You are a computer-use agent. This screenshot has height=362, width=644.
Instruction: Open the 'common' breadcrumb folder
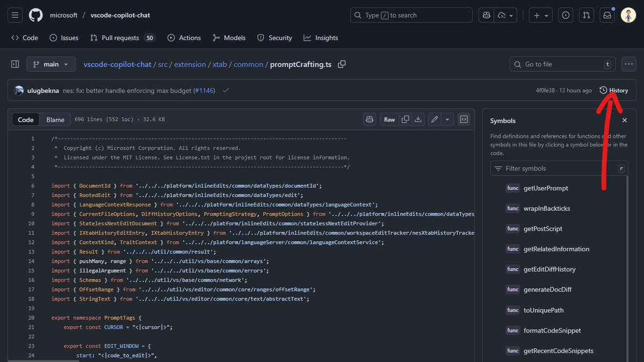[x=248, y=64]
